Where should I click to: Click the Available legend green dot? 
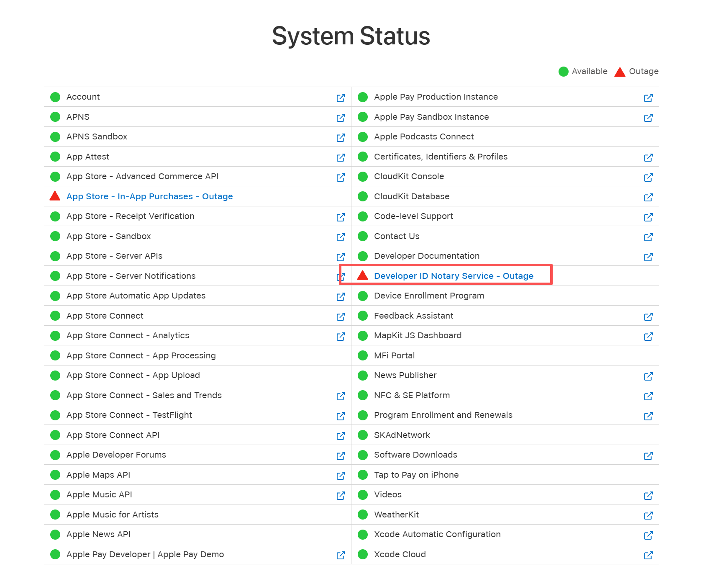[563, 72]
